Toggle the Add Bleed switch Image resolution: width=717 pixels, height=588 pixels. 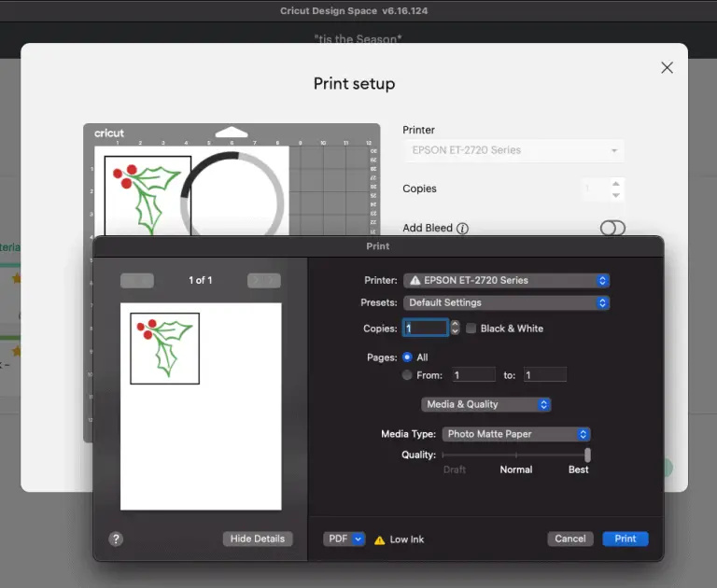point(612,228)
